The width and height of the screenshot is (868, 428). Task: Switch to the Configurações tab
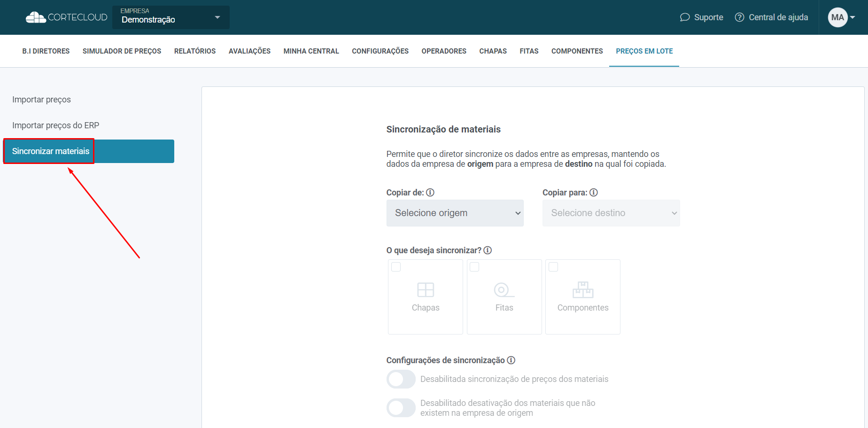click(x=380, y=51)
